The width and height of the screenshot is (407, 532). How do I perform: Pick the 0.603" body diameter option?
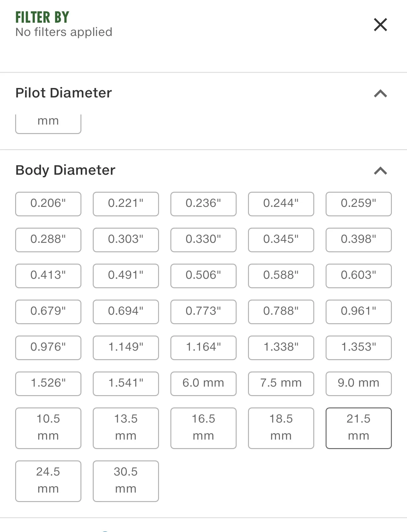click(358, 276)
